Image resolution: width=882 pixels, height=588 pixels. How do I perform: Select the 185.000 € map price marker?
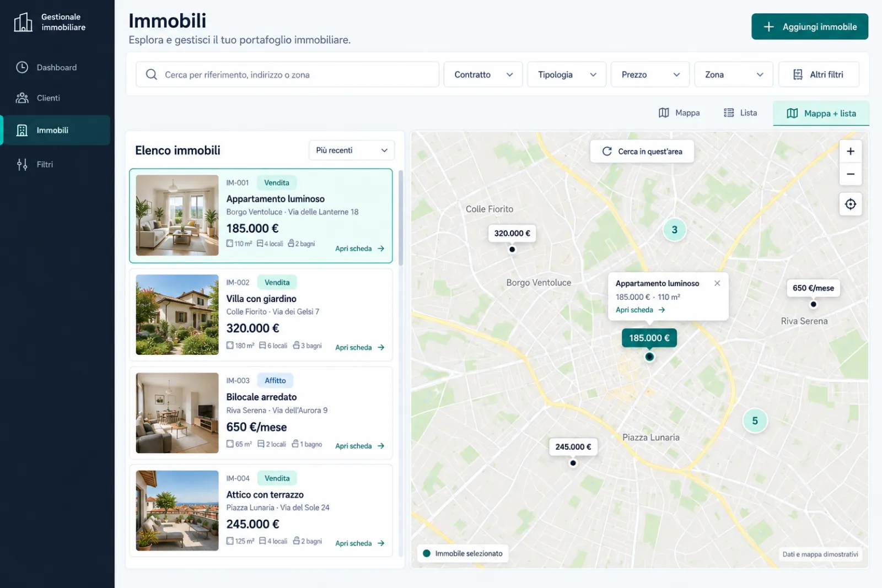click(x=649, y=338)
